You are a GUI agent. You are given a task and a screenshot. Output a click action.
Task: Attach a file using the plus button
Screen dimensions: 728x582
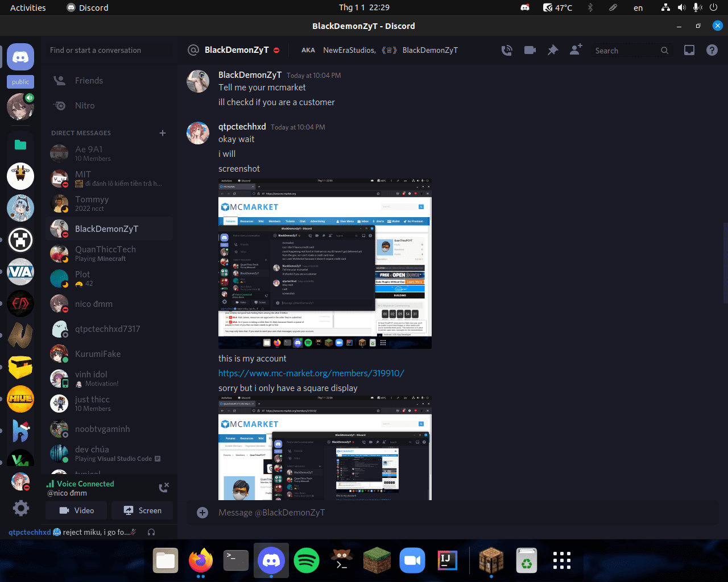202,513
